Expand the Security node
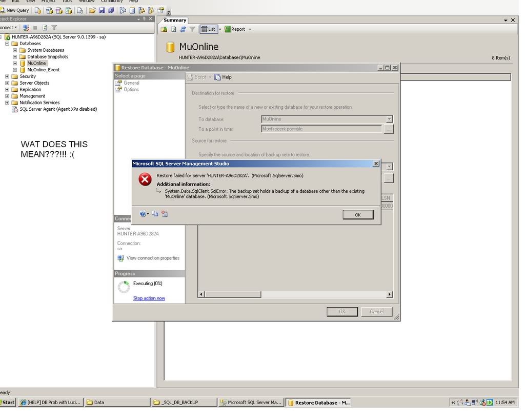The height and width of the screenshot is (420, 525). click(x=7, y=76)
